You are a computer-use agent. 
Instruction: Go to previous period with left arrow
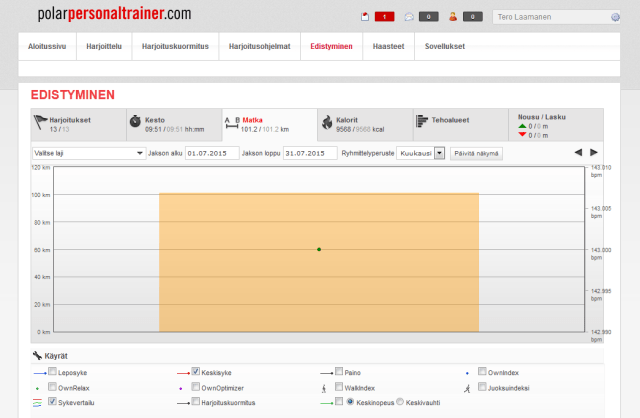(578, 153)
